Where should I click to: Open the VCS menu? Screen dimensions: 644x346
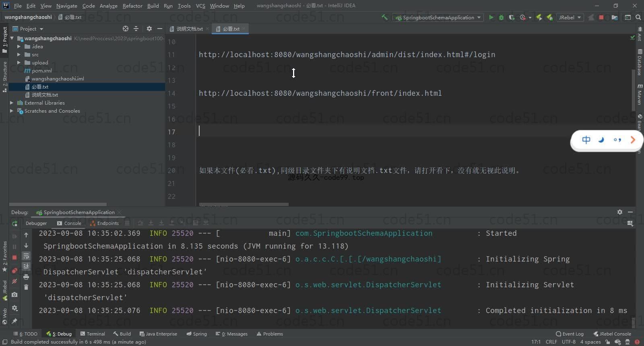(x=200, y=6)
